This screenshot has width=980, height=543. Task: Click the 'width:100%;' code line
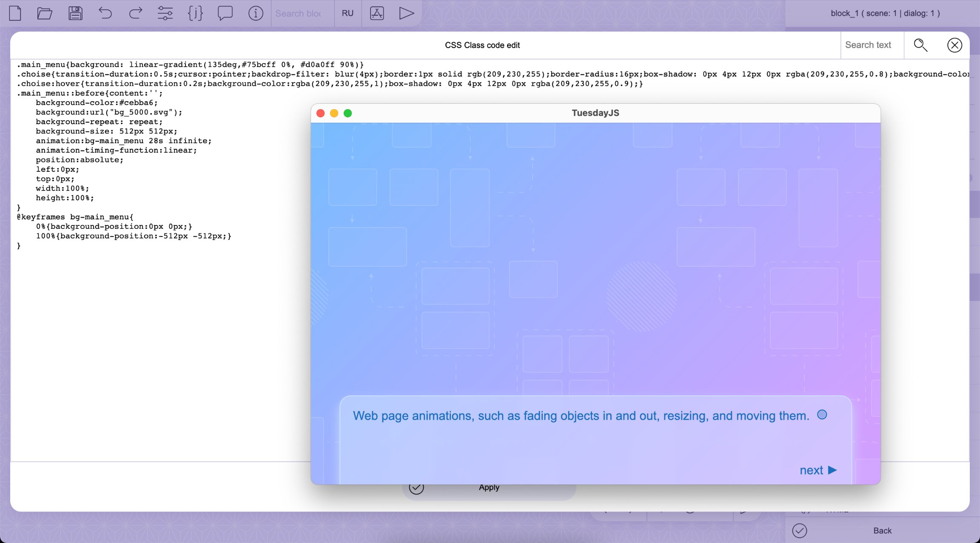[x=62, y=188]
